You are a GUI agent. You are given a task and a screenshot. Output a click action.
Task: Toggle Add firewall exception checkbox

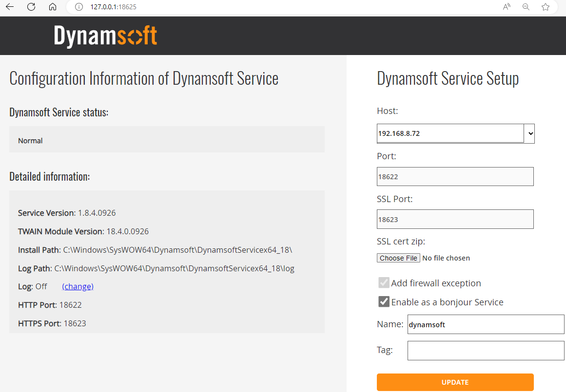(384, 283)
